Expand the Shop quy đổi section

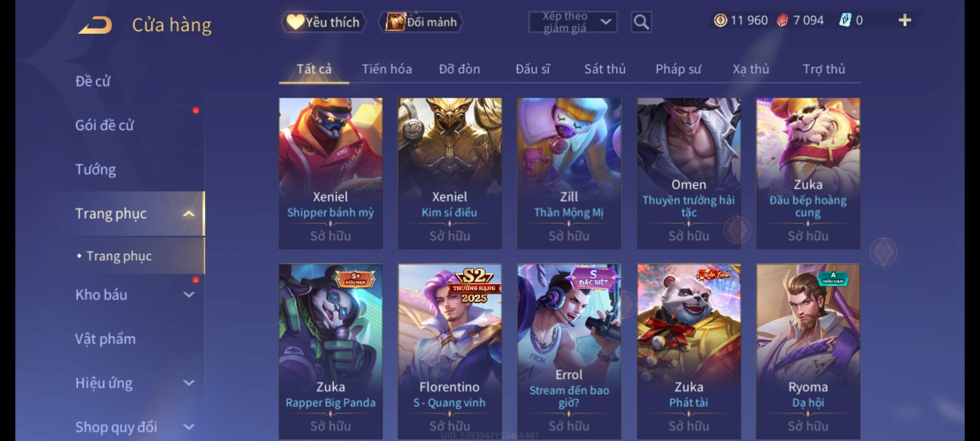(x=189, y=427)
